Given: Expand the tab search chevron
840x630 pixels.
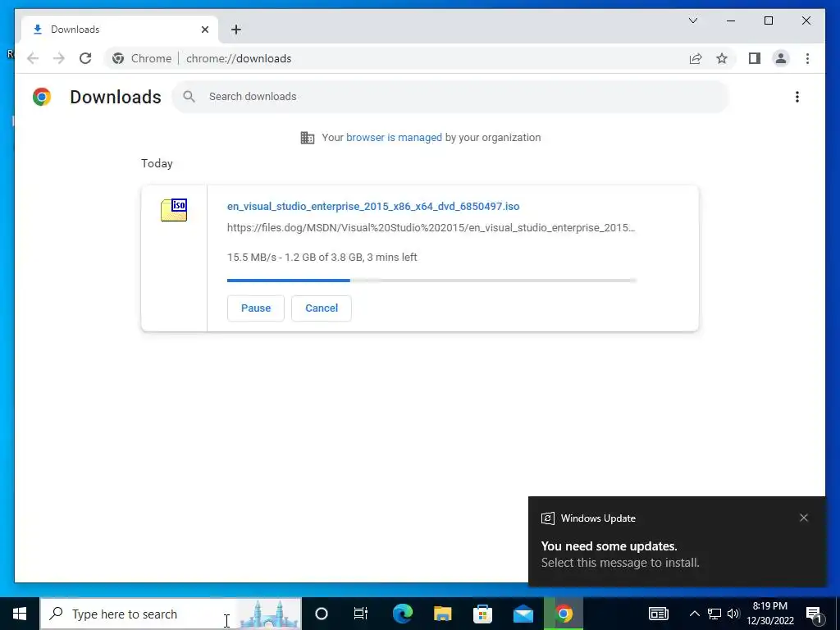Looking at the screenshot, I should [692, 21].
